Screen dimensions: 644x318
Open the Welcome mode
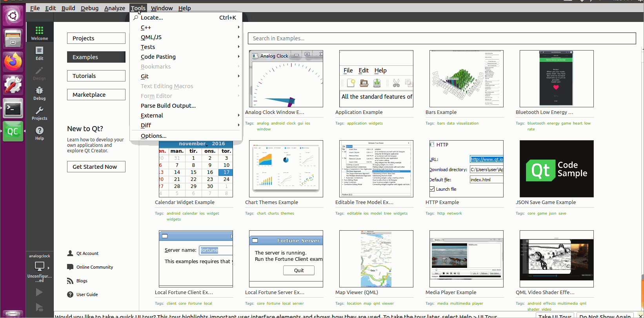[x=39, y=33]
